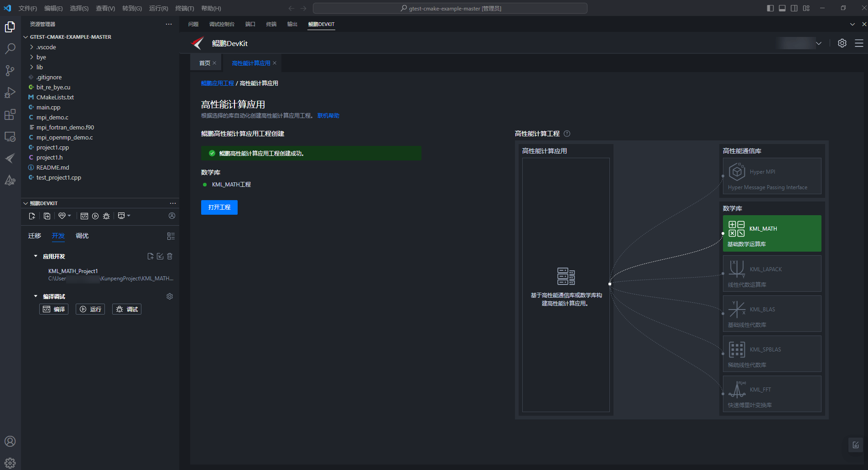Add new project in 应用开发 section

(151, 256)
